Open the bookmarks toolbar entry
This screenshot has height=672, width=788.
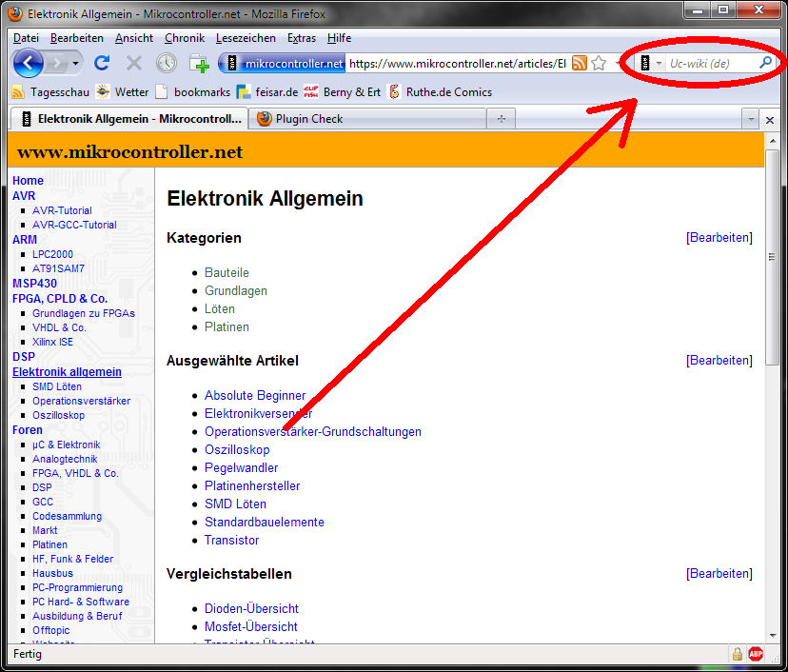click(x=193, y=92)
